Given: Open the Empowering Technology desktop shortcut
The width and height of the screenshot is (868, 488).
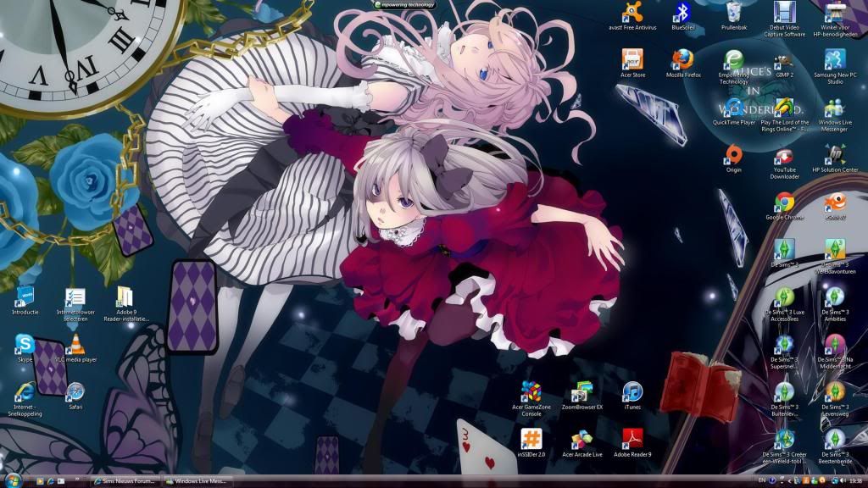Looking at the screenshot, I should [733, 67].
